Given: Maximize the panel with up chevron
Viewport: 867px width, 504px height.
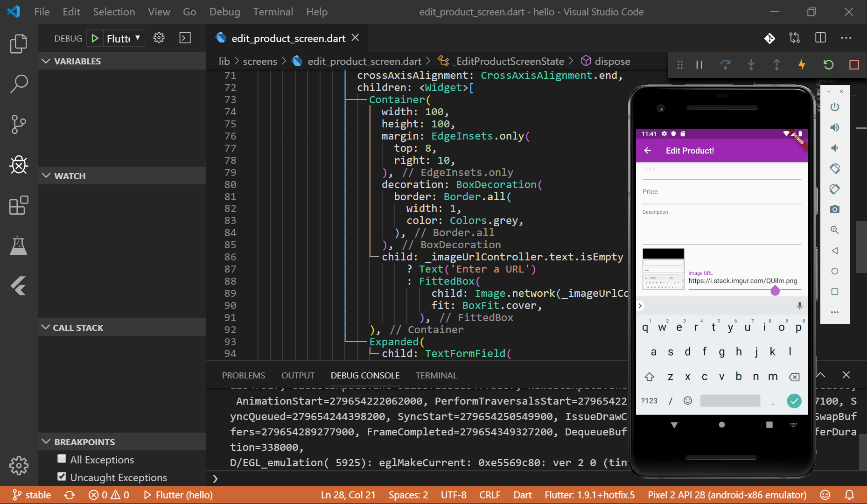Looking at the screenshot, I should pyautogui.click(x=821, y=375).
